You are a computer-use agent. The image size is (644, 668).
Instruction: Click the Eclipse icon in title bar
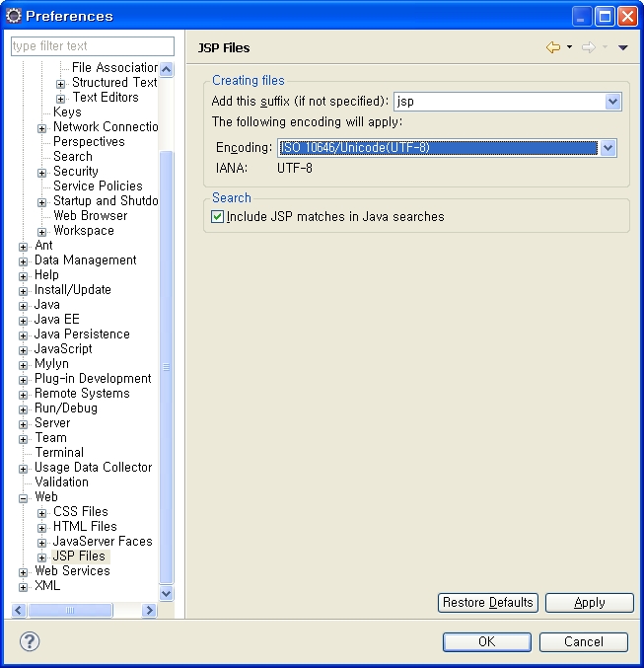coord(13,16)
